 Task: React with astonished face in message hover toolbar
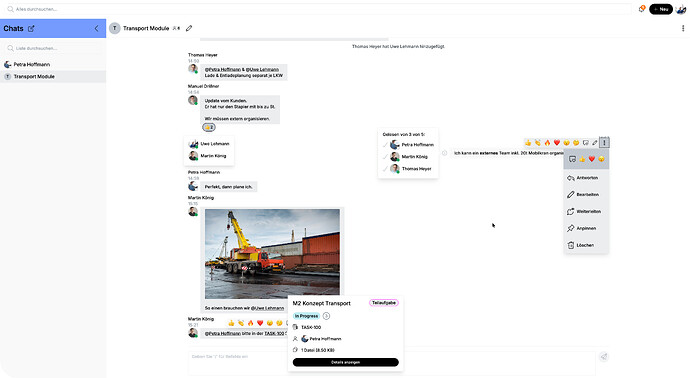[x=566, y=143]
